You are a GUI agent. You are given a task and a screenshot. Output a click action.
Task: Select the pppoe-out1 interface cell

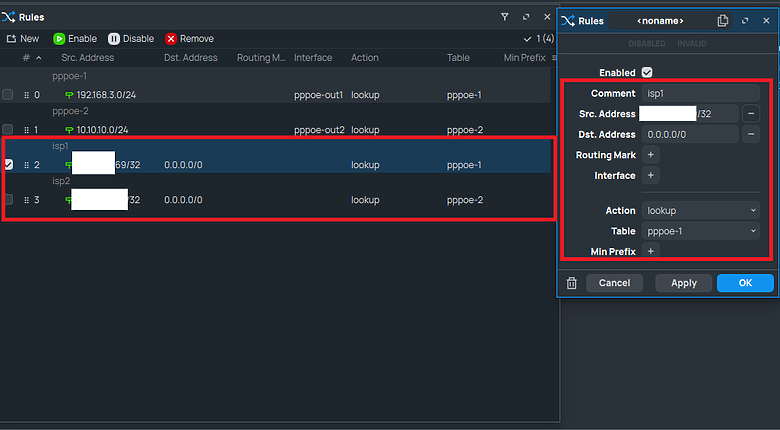coord(318,95)
